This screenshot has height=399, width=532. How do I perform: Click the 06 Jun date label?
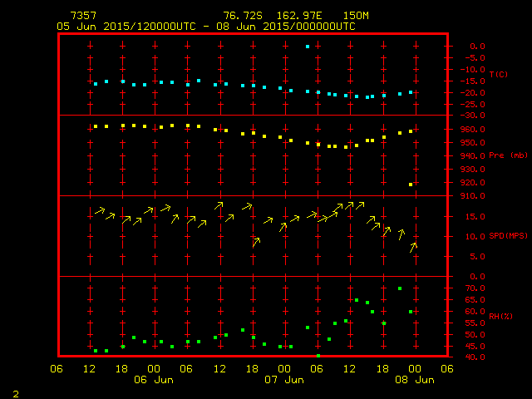154,380
